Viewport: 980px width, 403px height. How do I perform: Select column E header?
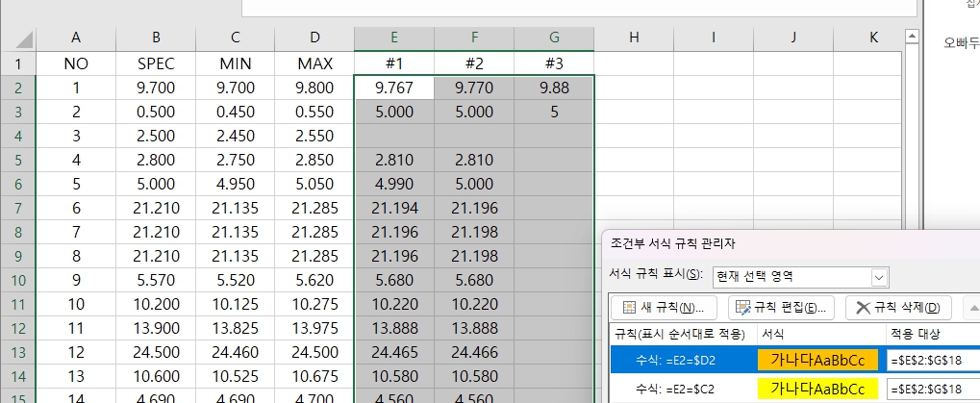[x=394, y=38]
